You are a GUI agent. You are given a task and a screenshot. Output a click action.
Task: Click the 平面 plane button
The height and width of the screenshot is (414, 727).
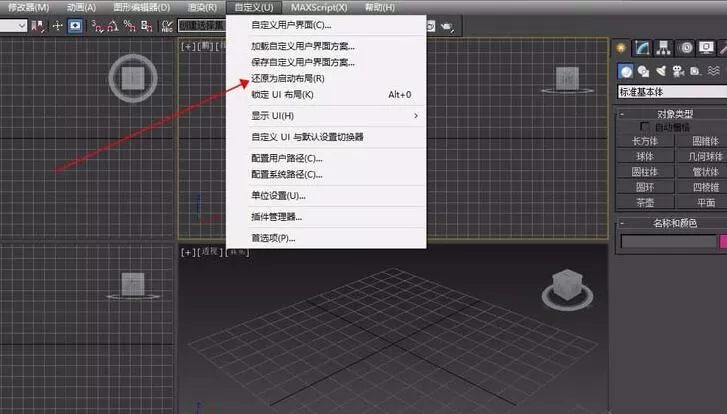[x=701, y=203]
